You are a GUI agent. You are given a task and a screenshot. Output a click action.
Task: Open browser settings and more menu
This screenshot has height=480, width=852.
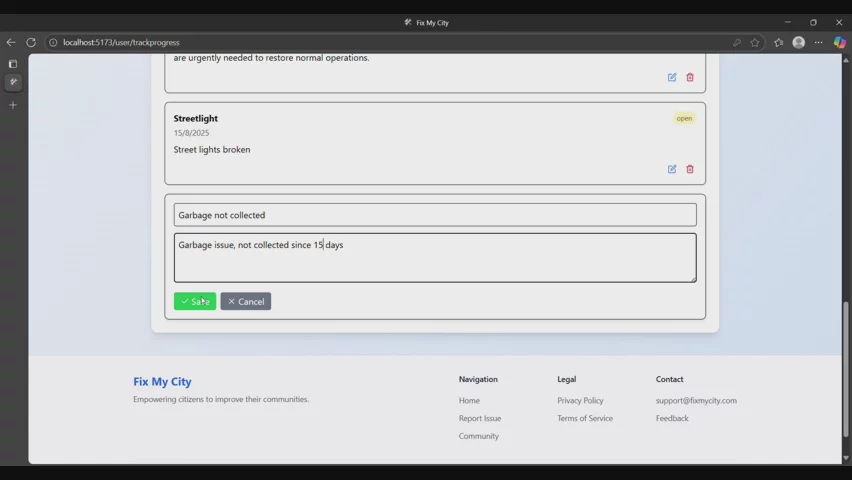[x=819, y=42]
